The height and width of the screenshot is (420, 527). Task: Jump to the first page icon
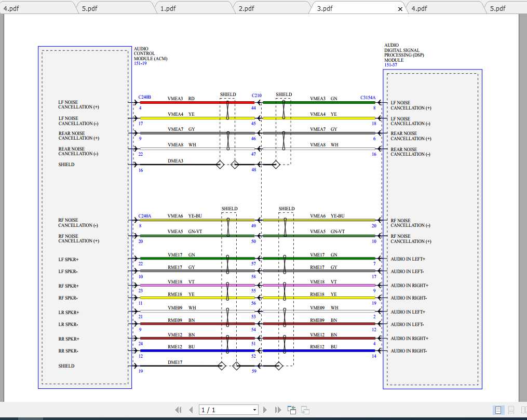(x=178, y=410)
